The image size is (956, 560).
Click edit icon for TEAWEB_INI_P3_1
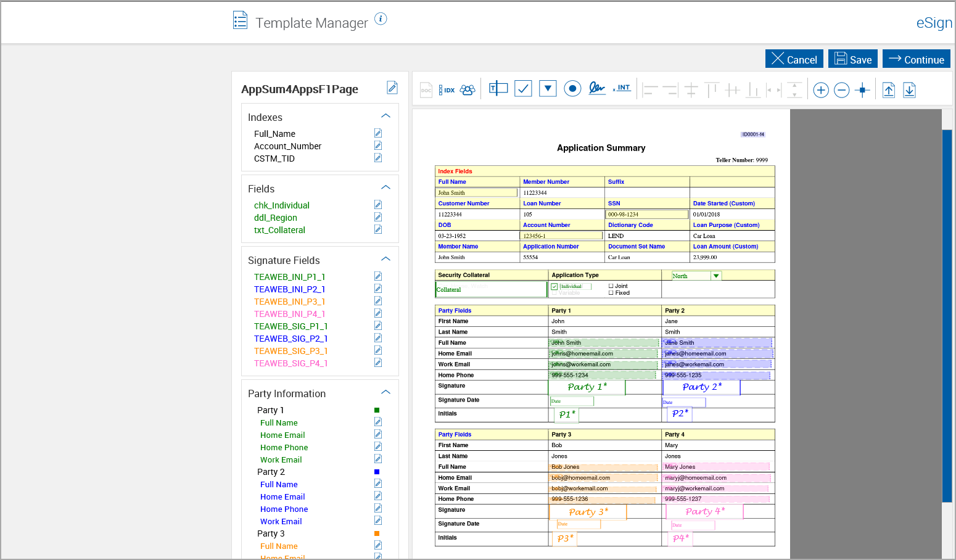tap(378, 301)
